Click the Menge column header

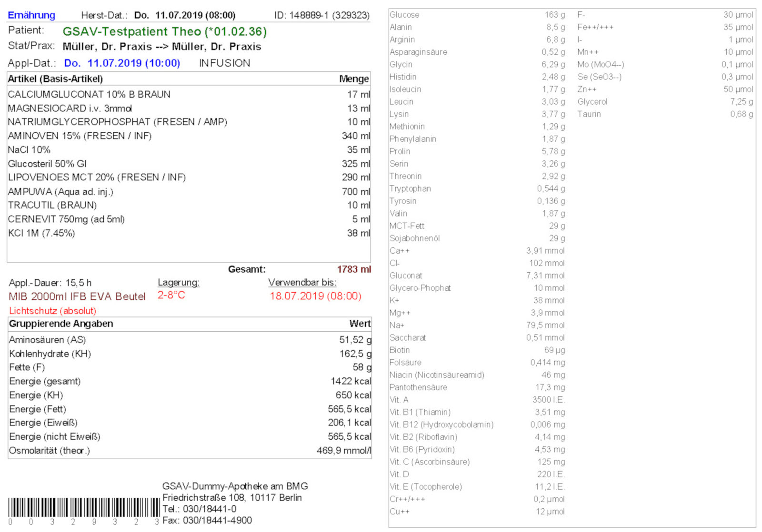[353, 79]
